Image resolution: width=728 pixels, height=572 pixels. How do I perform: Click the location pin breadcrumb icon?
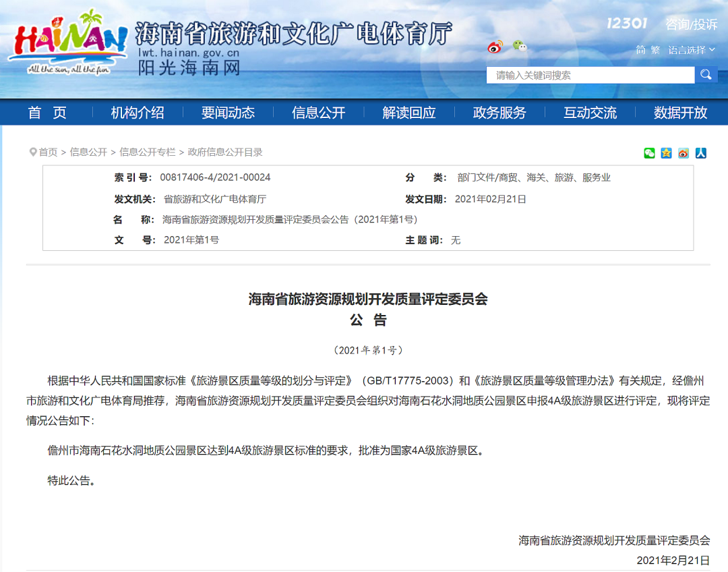click(x=33, y=152)
